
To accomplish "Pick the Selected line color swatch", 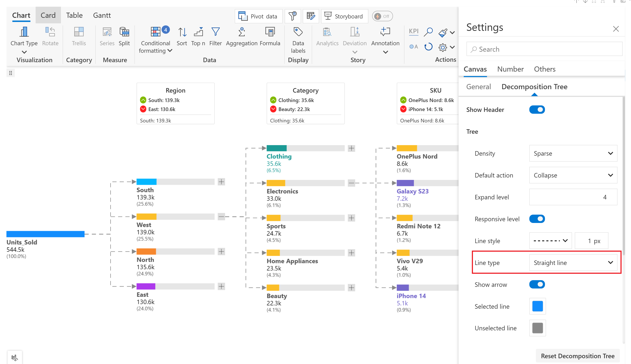I will (x=537, y=306).
